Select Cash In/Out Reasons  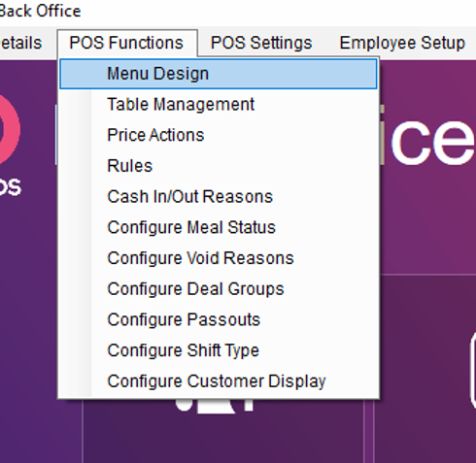[219, 196]
